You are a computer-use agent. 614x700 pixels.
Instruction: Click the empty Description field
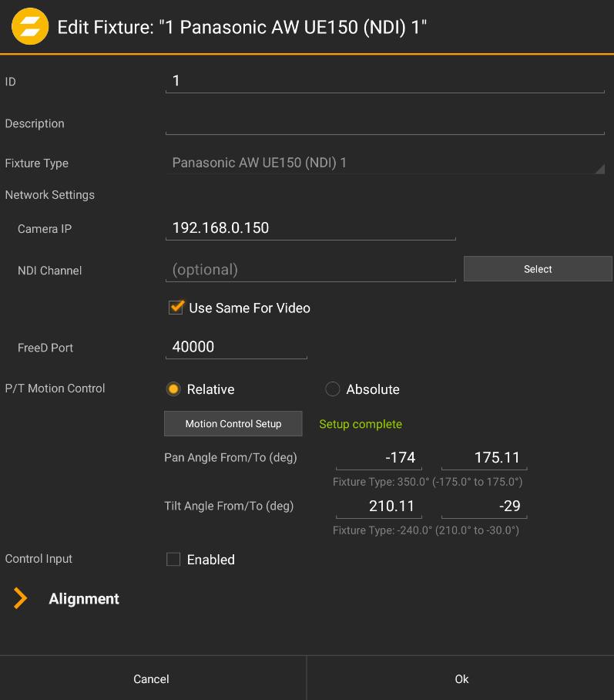tap(384, 123)
